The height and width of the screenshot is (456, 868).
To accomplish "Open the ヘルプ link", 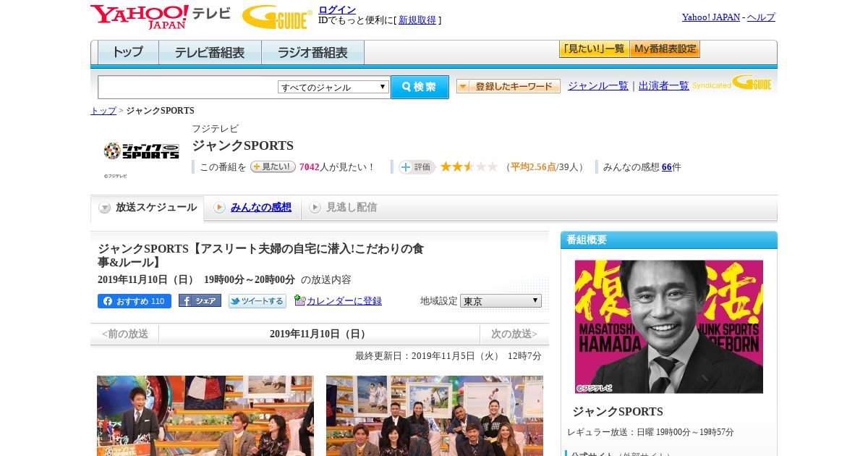I will 761,17.
